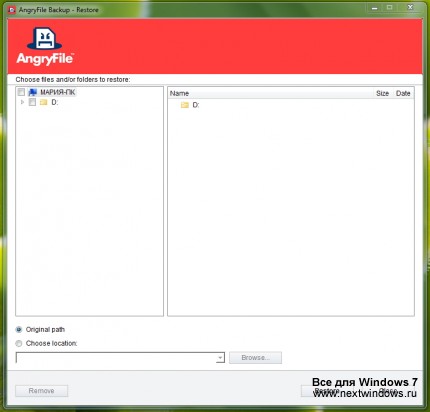The image size is (430, 412).
Task: Click the AngryFile logo in red banner
Action: tap(45, 46)
